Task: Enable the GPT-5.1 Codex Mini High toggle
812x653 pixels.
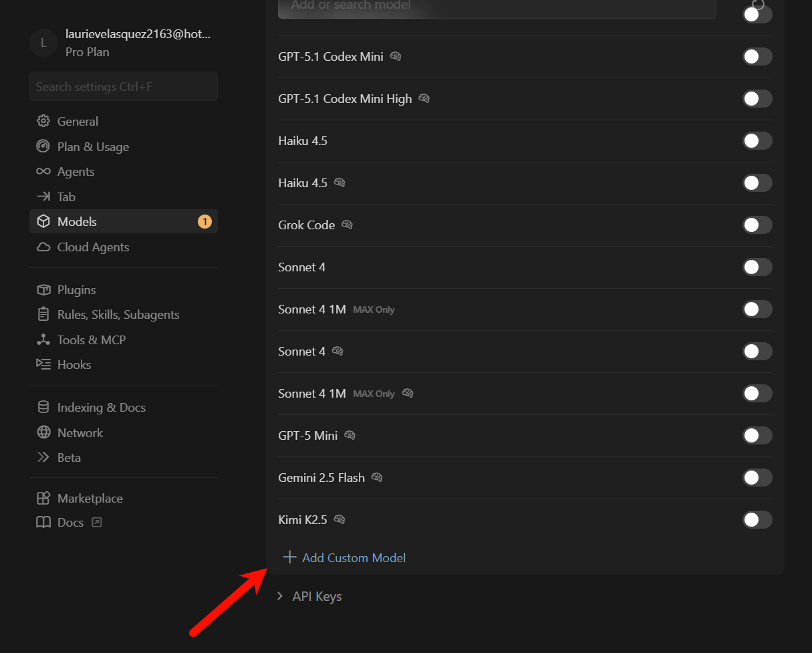Action: [x=757, y=99]
